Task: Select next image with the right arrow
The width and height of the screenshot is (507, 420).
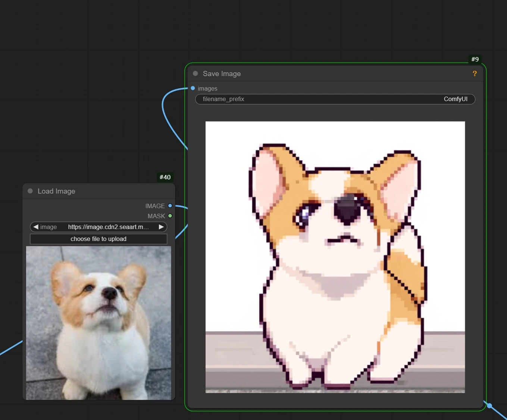Action: [161, 227]
